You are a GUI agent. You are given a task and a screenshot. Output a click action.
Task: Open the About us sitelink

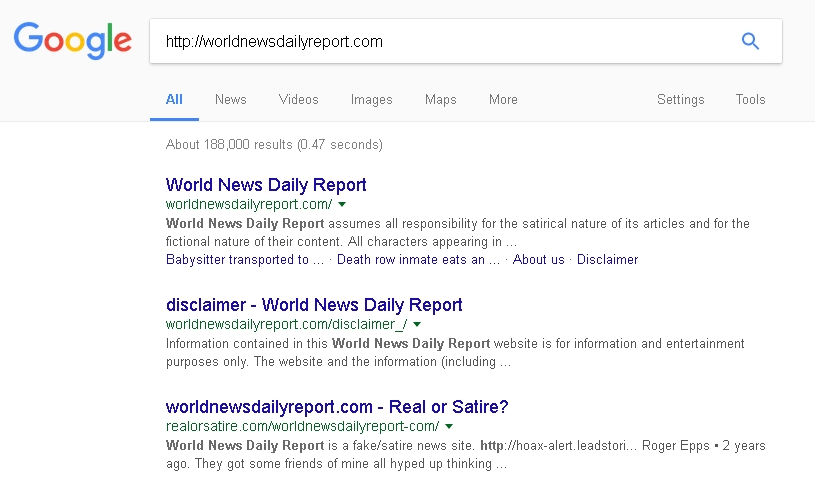(x=538, y=259)
